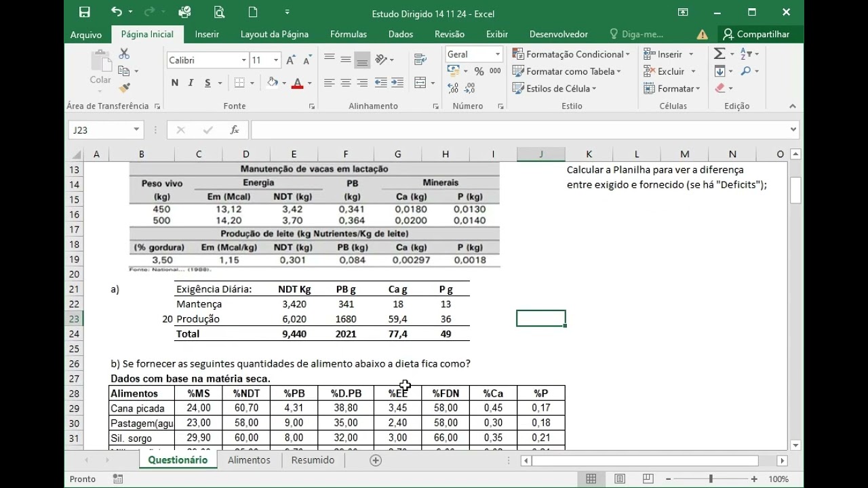Click into the formula bar input field
Image resolution: width=868 pixels, height=488 pixels.
(519, 129)
